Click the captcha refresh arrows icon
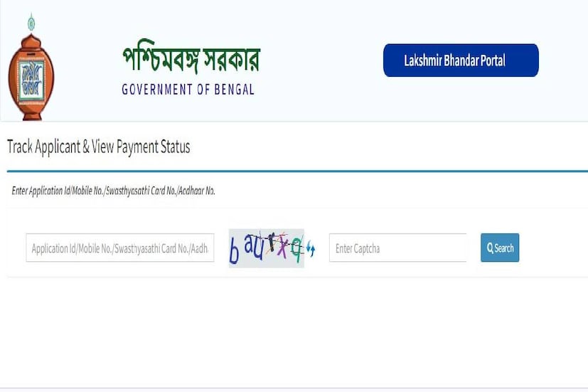Image resolution: width=588 pixels, height=392 pixels. tap(311, 248)
